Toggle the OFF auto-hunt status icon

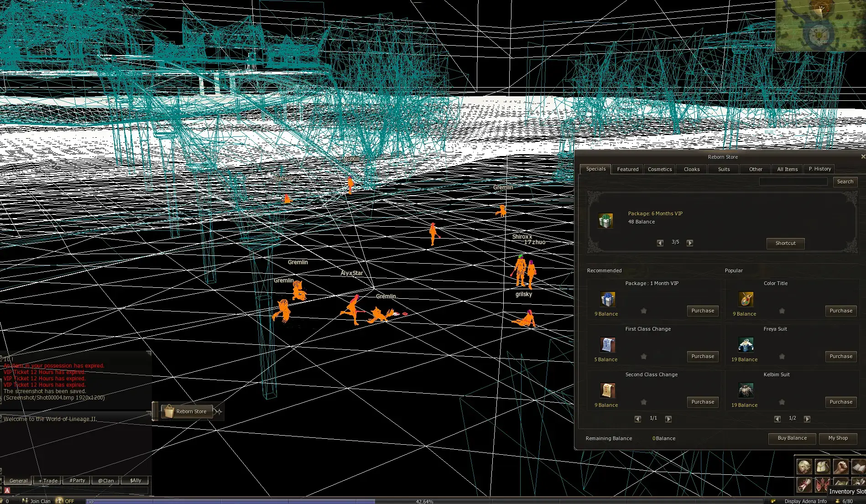coord(59,501)
